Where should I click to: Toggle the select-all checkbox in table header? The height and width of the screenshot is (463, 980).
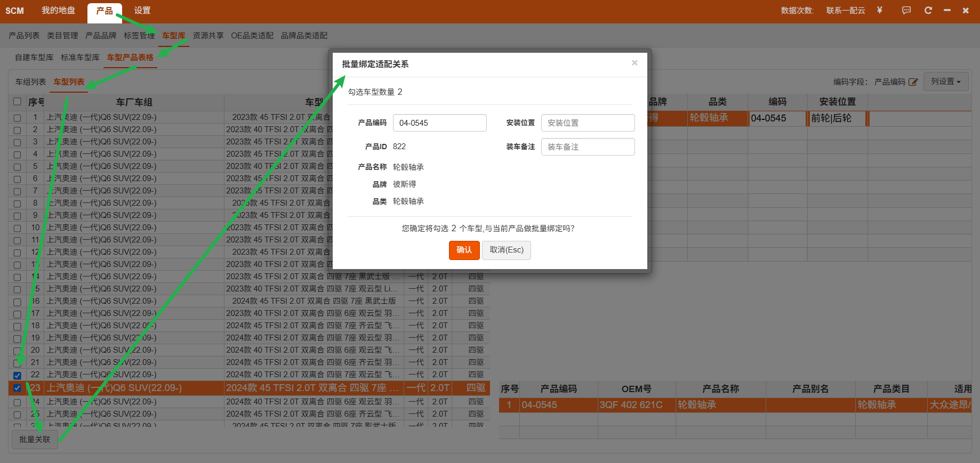(x=17, y=102)
